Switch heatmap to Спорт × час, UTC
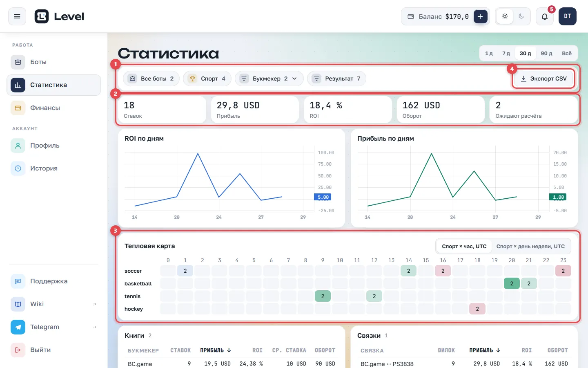Image resolution: width=588 pixels, height=368 pixels. click(x=464, y=246)
